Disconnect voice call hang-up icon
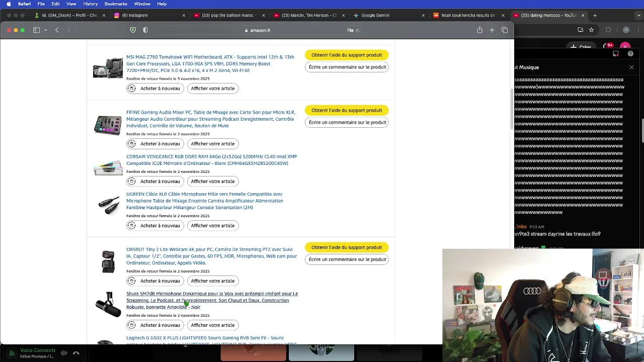Screen dimensions: 644x362 [76, 353]
